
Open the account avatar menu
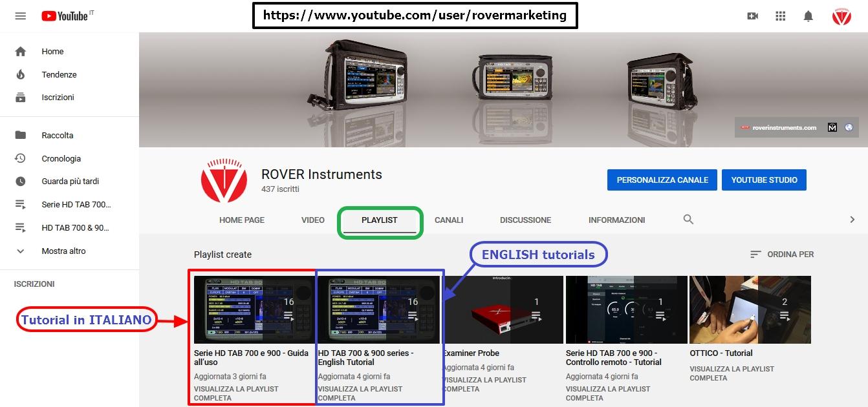coord(841,16)
